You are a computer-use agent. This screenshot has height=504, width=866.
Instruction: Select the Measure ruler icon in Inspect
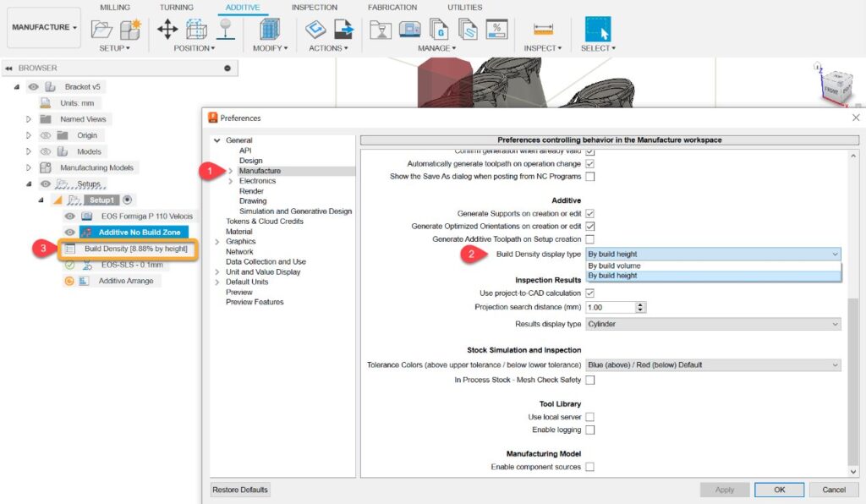point(543,29)
